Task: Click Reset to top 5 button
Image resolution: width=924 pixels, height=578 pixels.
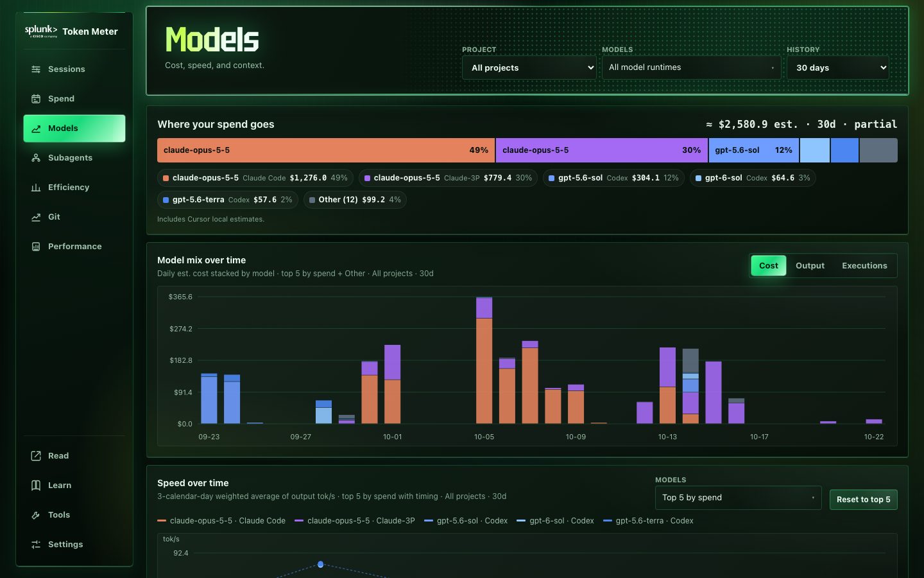Action: pos(863,500)
